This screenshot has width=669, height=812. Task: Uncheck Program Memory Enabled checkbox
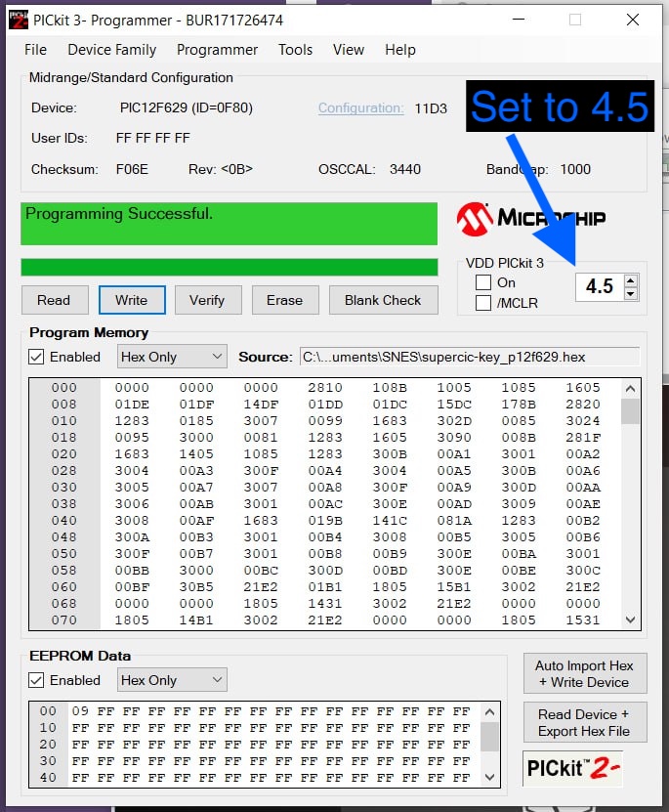(36, 357)
